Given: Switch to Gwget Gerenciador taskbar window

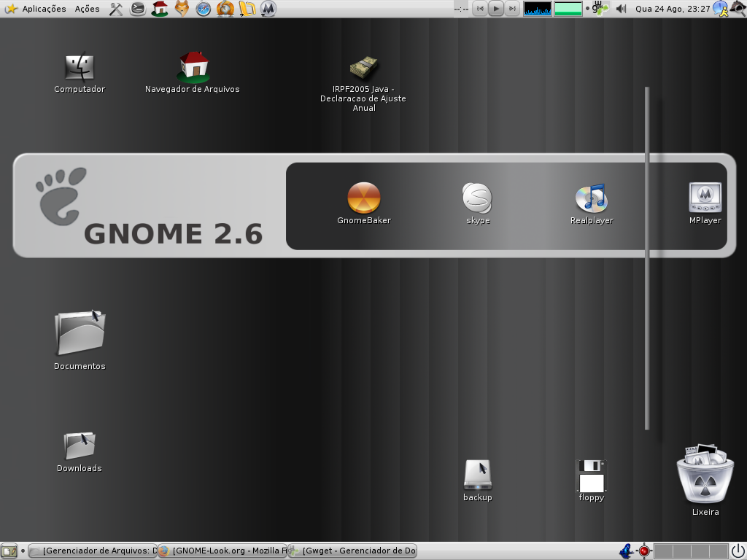Looking at the screenshot, I should pyautogui.click(x=352, y=551).
